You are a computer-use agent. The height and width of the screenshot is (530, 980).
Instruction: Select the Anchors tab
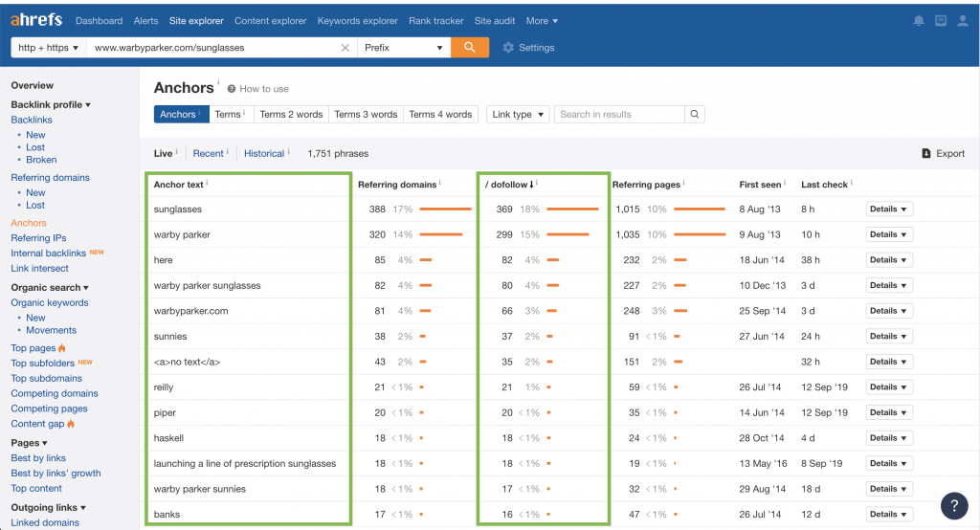[x=181, y=115]
